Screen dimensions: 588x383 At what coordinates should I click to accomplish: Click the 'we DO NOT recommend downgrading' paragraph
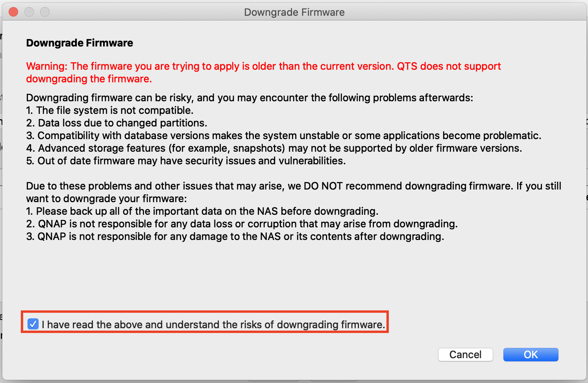[294, 192]
